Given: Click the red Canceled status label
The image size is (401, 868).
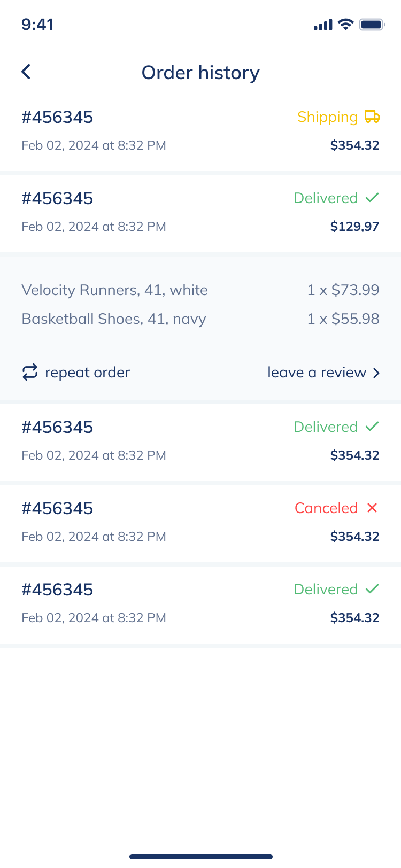Looking at the screenshot, I should 326,508.
